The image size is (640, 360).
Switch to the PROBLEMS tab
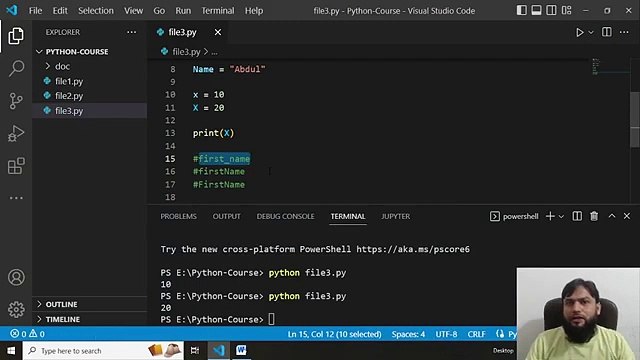click(x=178, y=216)
